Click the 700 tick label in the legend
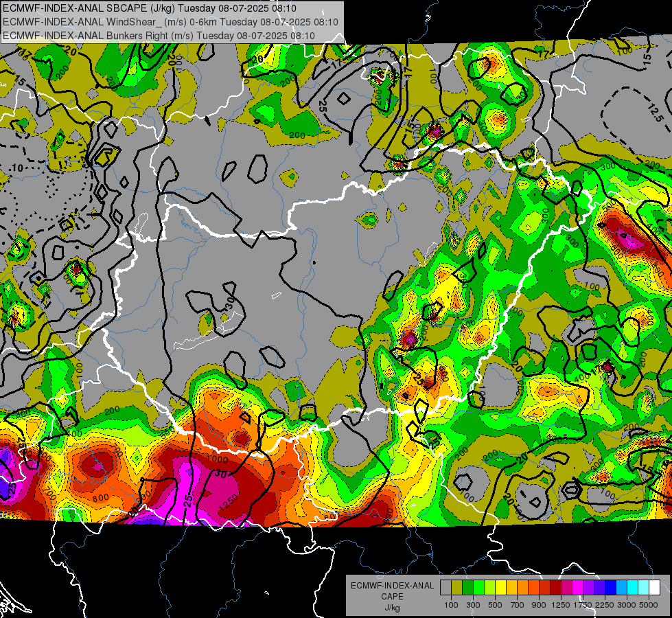The width and height of the screenshot is (672, 618). [518, 605]
